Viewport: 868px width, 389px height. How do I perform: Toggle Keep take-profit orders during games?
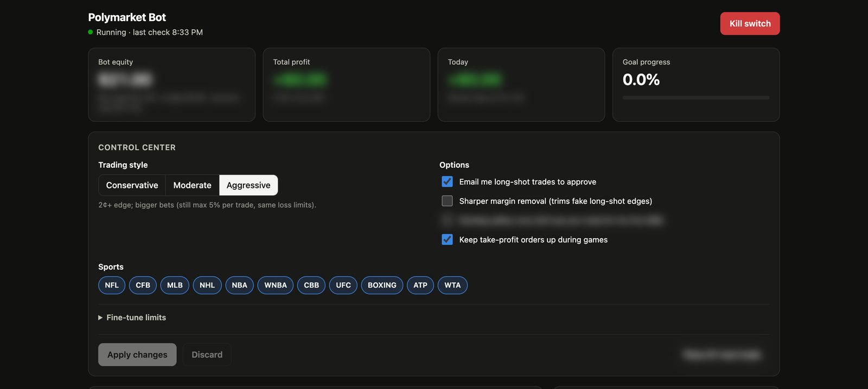447,239
